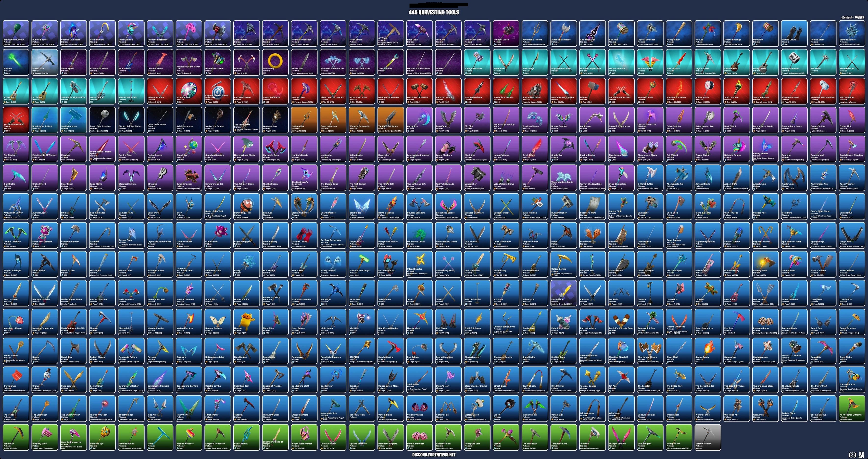Choose the Hadean Key card

(304, 120)
